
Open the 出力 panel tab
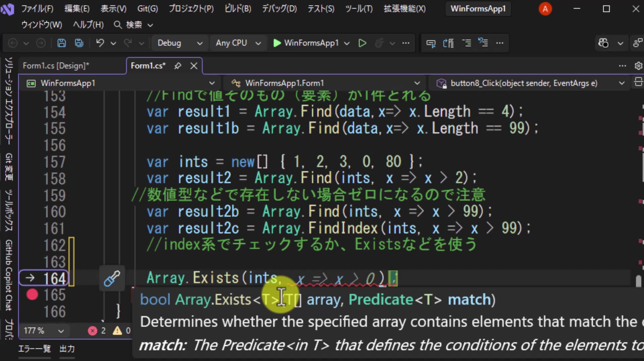[67, 349]
